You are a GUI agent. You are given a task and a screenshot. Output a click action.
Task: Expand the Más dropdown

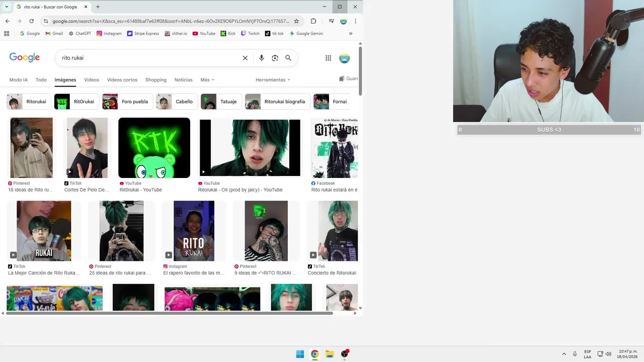click(207, 80)
